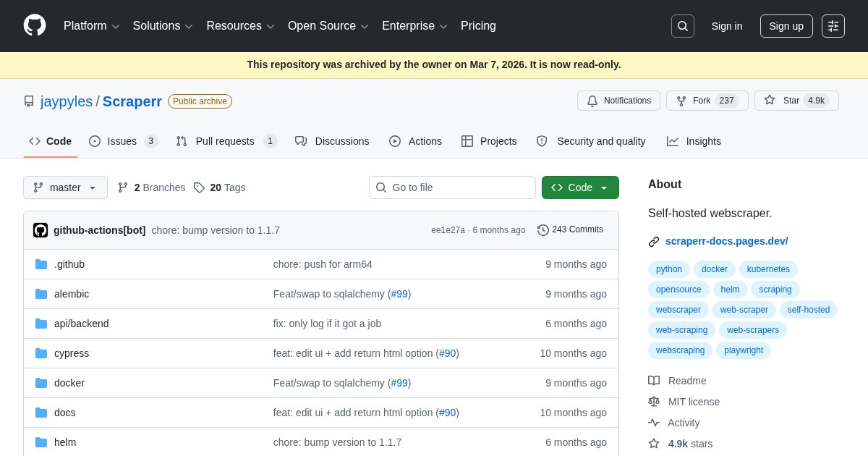Screen dimensions: 868x456
Task: Expand the Resources menu
Action: coord(240,26)
